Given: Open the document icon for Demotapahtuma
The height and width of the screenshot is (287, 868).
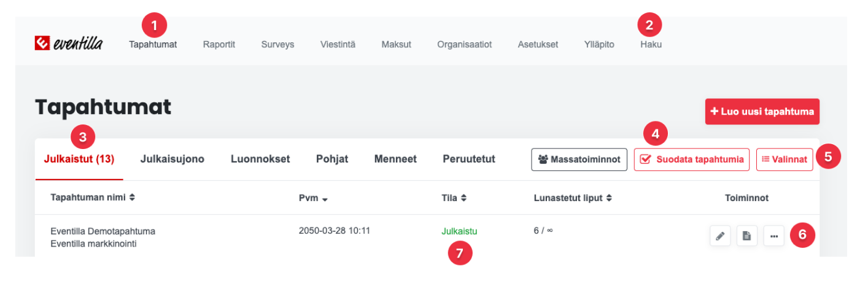Looking at the screenshot, I should [747, 236].
